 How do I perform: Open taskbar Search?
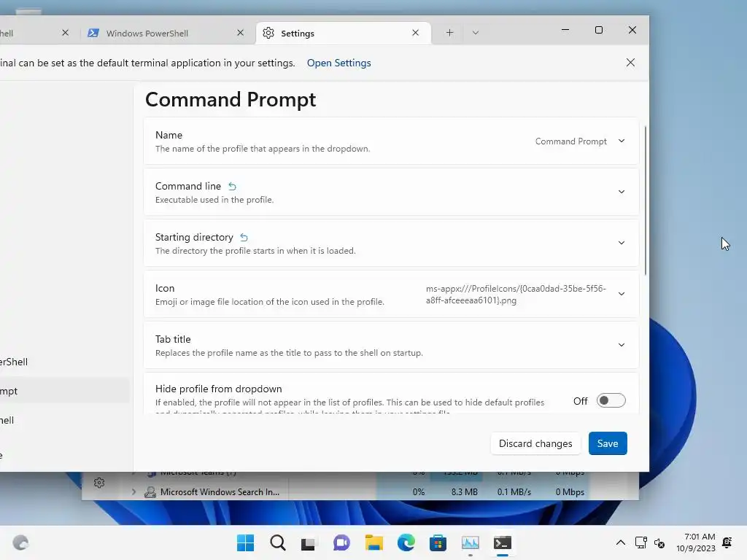coord(278,542)
